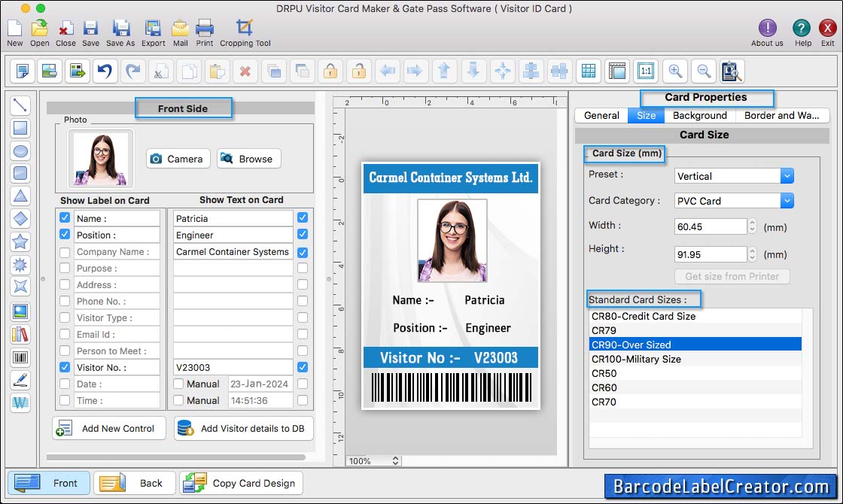
Task: Click the Lock padlock icon
Action: coord(330,71)
